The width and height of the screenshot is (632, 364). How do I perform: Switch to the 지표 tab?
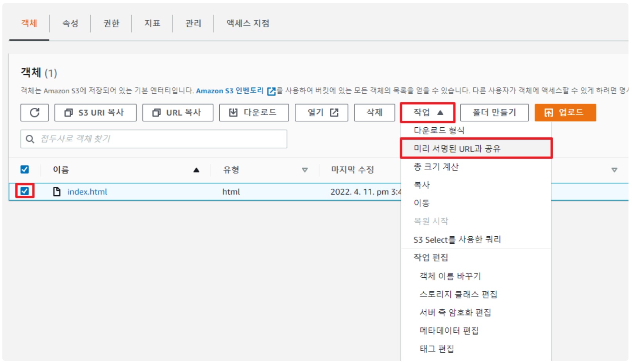(152, 23)
